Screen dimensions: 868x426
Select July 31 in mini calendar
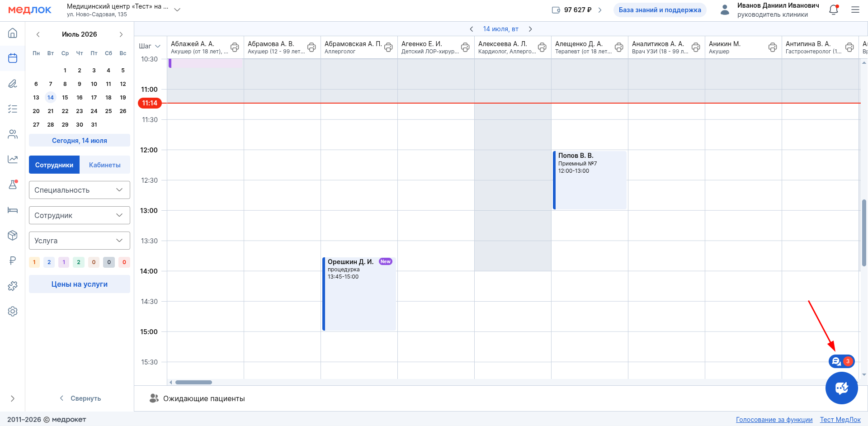click(94, 124)
